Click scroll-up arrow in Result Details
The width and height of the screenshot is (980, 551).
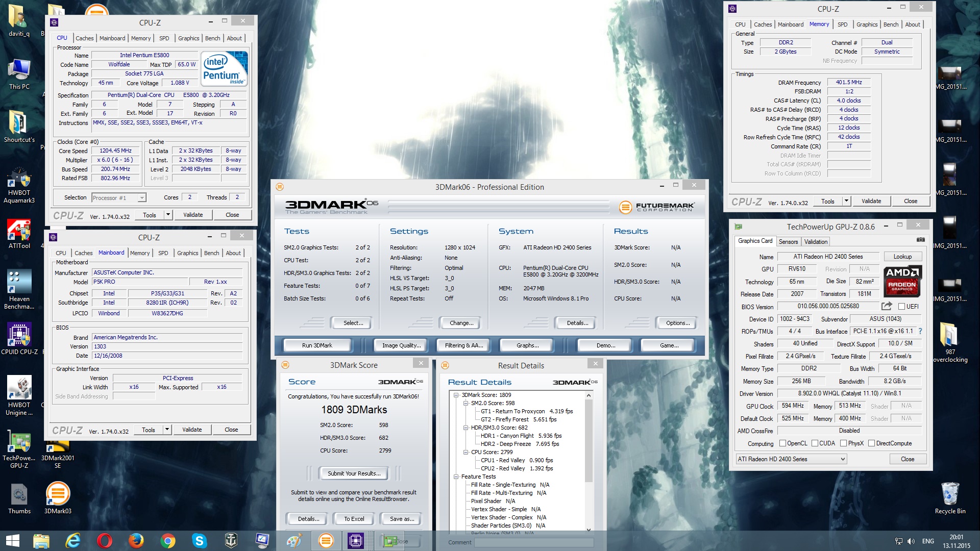(x=589, y=395)
